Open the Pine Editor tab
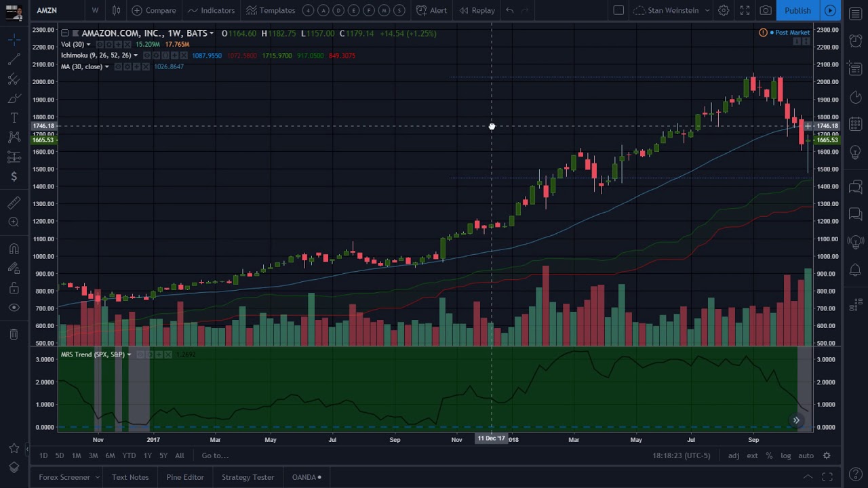Image resolution: width=868 pixels, height=488 pixels. tap(185, 477)
